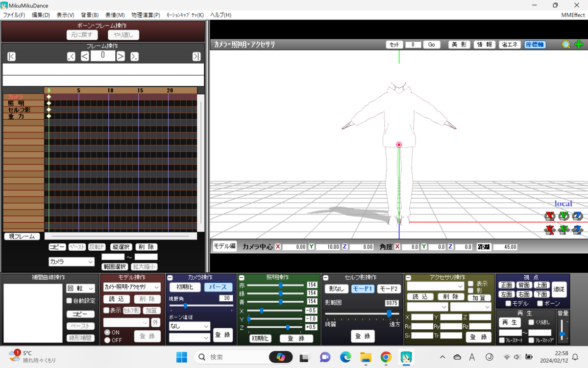Viewport: 588px width, 368px height.
Task: Select the カメラ keyframe diamond at frame 0
Action: (49, 97)
